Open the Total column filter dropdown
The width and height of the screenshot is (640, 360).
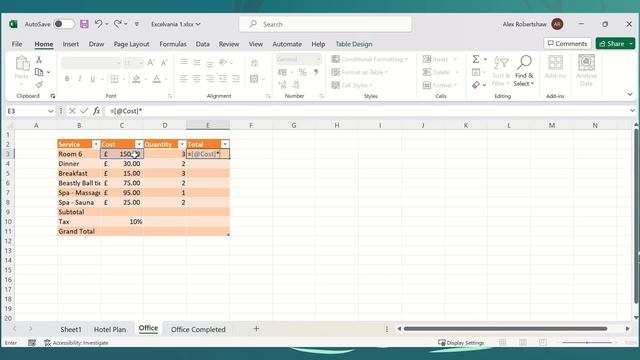225,144
